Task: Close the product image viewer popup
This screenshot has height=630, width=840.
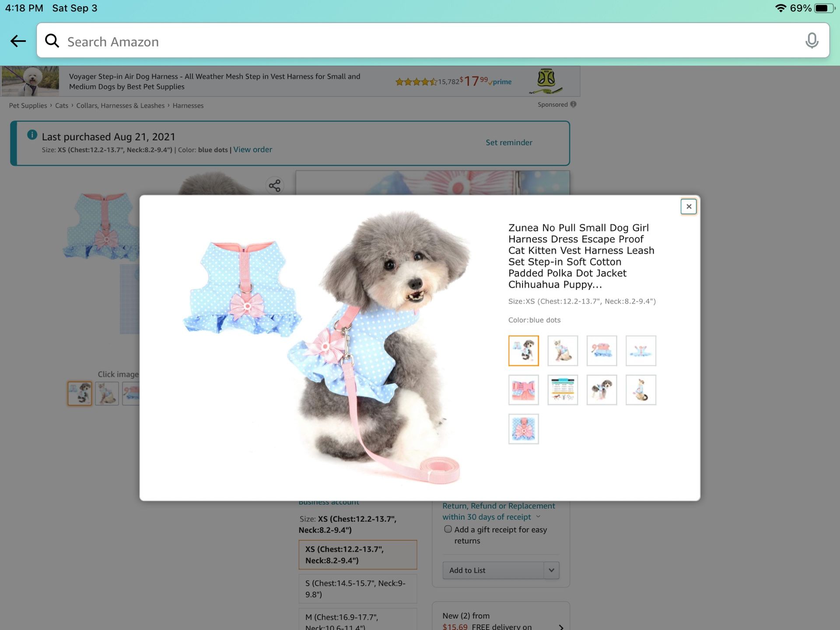Action: pos(689,206)
